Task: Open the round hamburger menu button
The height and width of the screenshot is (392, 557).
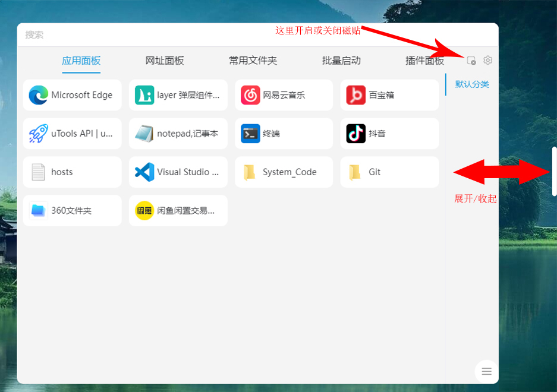Action: click(486, 371)
